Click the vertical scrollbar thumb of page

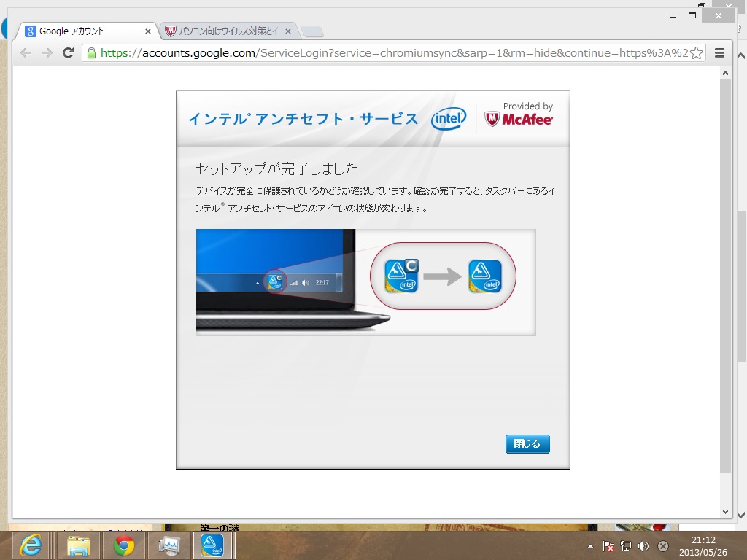pos(725,276)
